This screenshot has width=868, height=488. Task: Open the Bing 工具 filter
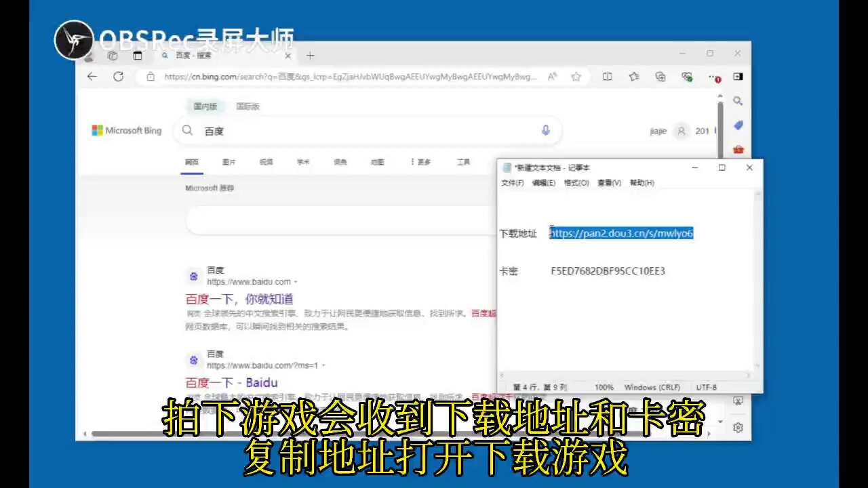coord(464,162)
